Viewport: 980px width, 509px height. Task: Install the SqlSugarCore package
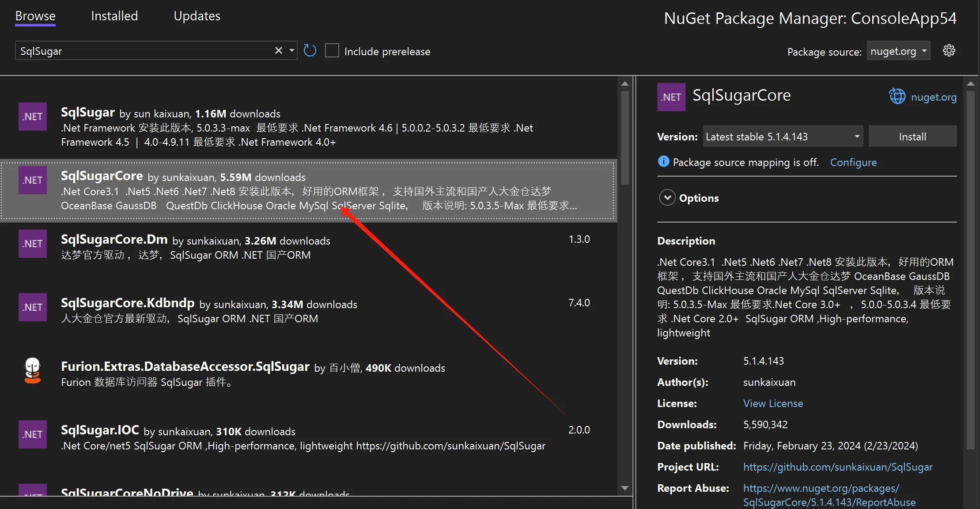click(912, 136)
